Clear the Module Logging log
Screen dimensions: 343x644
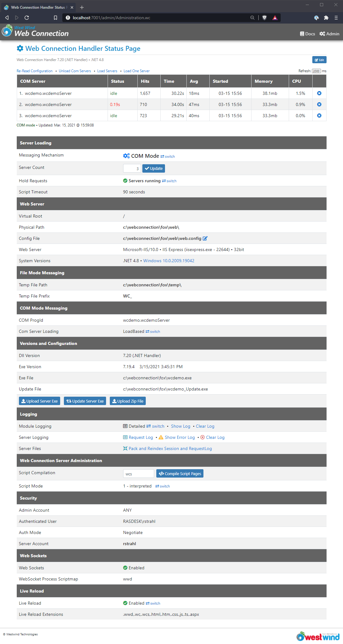coord(205,426)
